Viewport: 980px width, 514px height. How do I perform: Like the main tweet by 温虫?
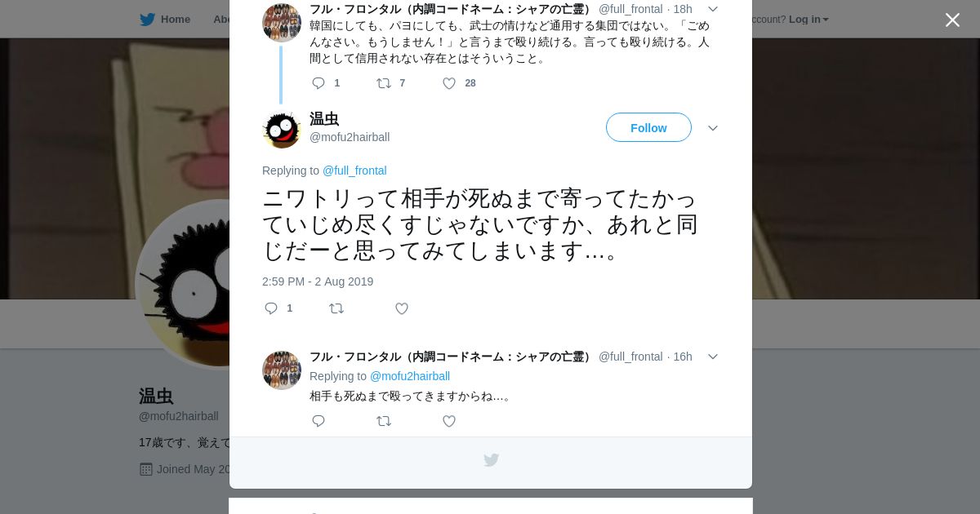pyautogui.click(x=402, y=308)
